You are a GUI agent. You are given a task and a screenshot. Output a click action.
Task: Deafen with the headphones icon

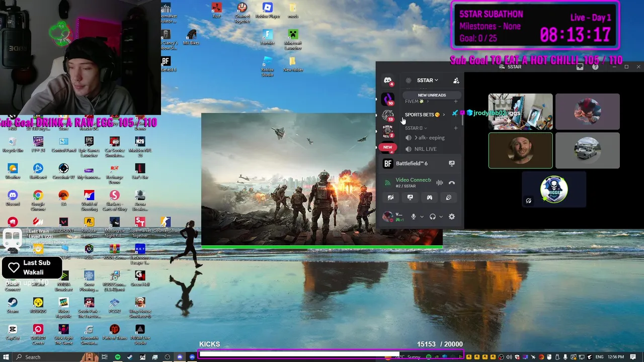pos(433,217)
